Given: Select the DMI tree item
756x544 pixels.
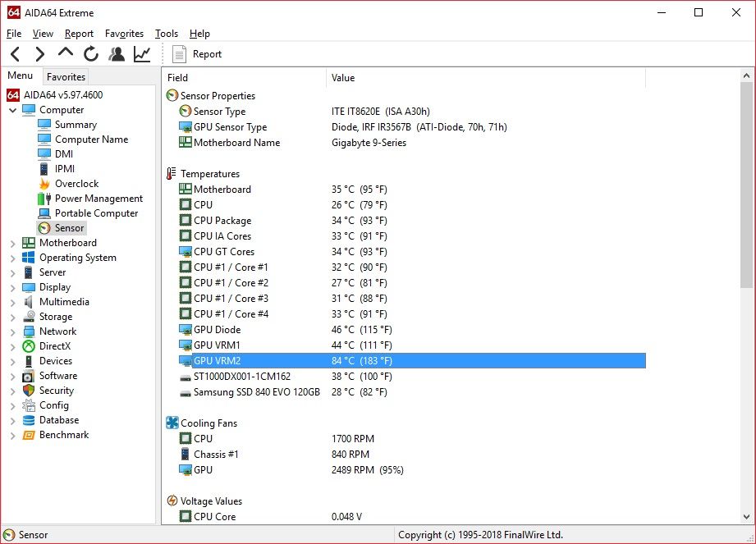Looking at the screenshot, I should 64,154.
